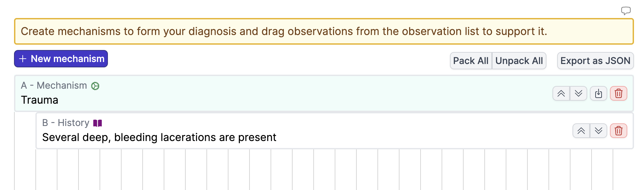Image resolution: width=644 pixels, height=190 pixels.
Task: Move the Trauma mechanism down
Action: point(579,94)
